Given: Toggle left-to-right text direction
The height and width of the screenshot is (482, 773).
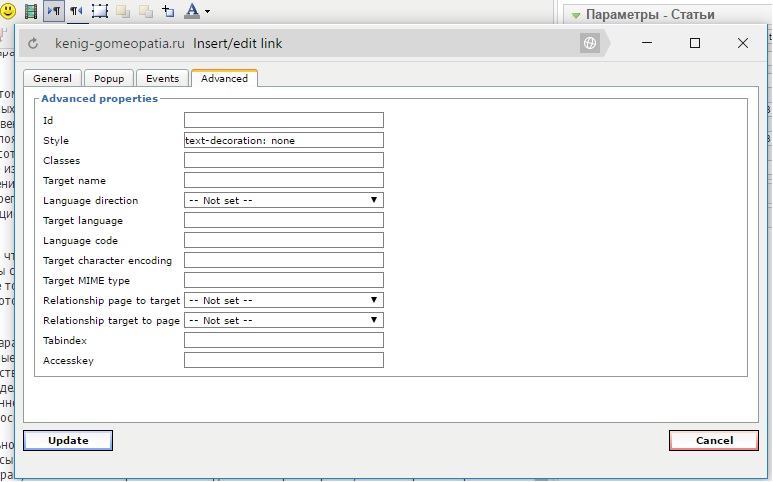Looking at the screenshot, I should coord(54,11).
